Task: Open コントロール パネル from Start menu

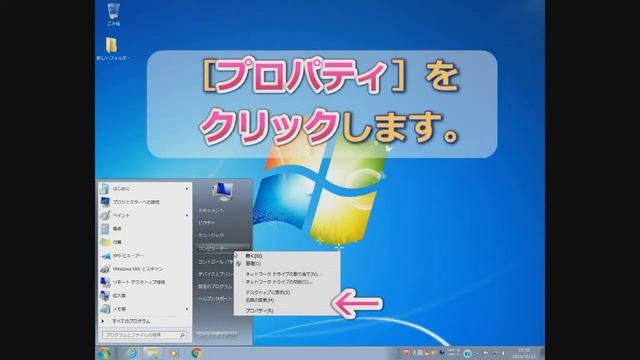Action: click(x=216, y=262)
